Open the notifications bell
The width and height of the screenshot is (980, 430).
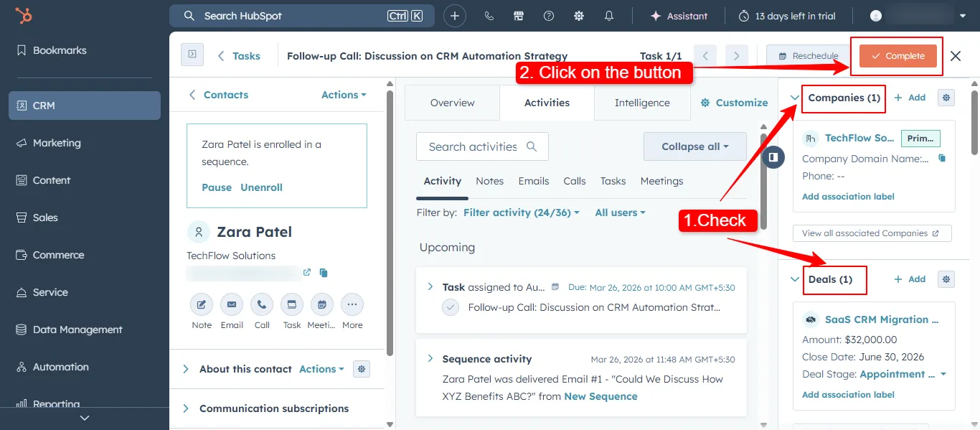pos(609,16)
